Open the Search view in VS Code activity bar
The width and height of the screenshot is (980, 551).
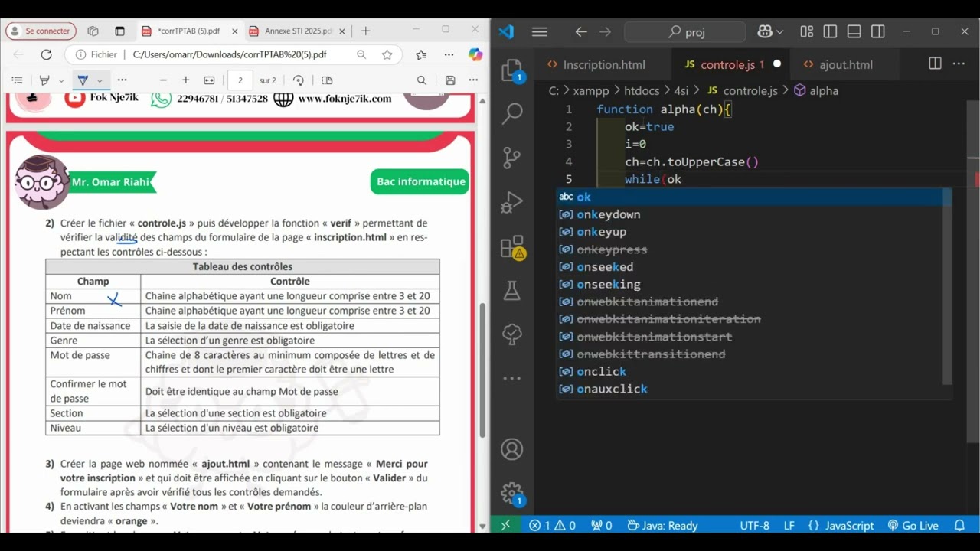511,113
